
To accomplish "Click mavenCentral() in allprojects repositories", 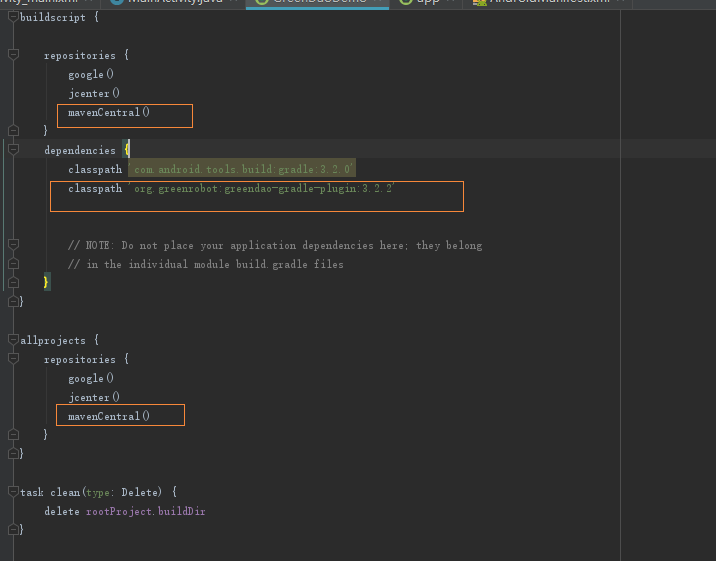I will click(109, 416).
